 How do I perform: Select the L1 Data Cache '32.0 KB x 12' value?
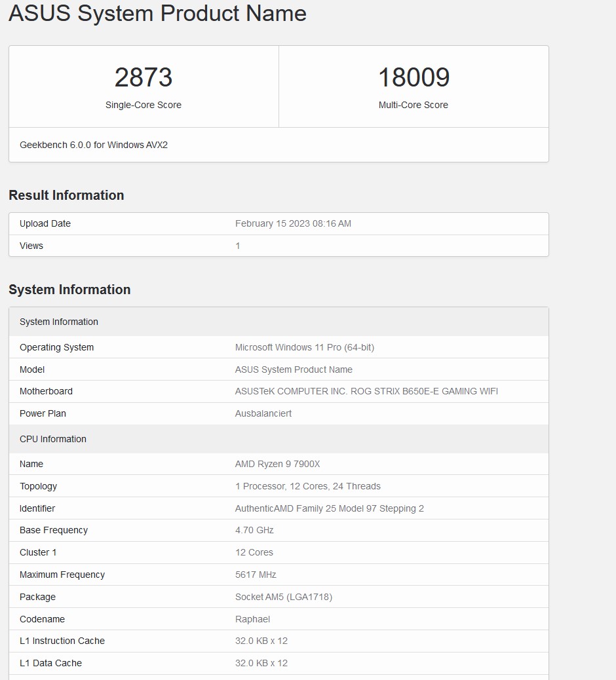261,663
